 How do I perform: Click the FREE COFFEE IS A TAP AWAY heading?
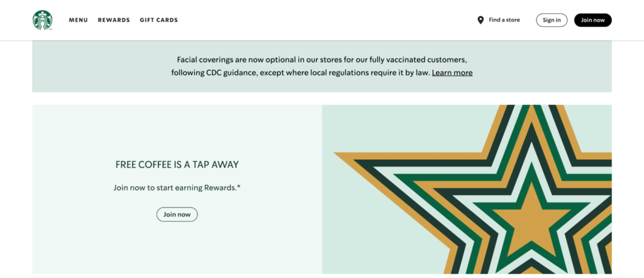[x=177, y=165]
